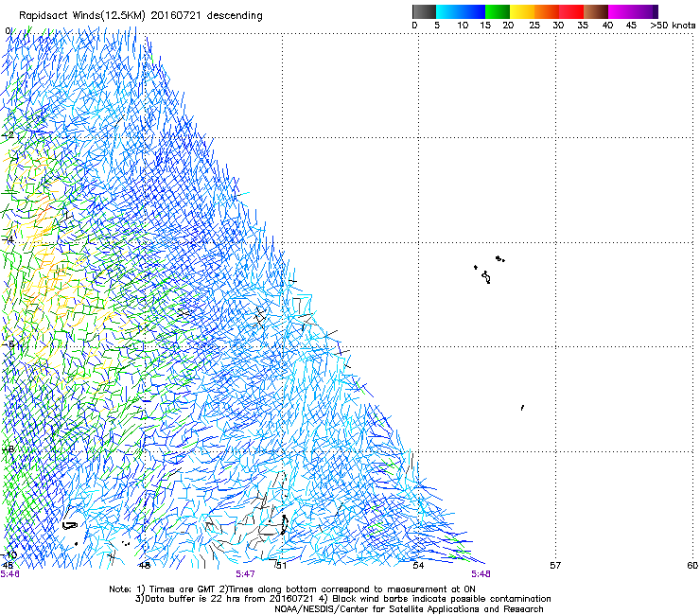Select the "-6" latitude axis label

click(8, 344)
